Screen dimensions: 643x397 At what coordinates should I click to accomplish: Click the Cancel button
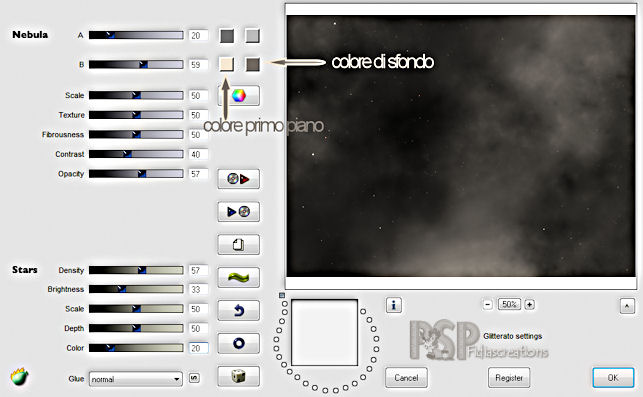tap(406, 377)
